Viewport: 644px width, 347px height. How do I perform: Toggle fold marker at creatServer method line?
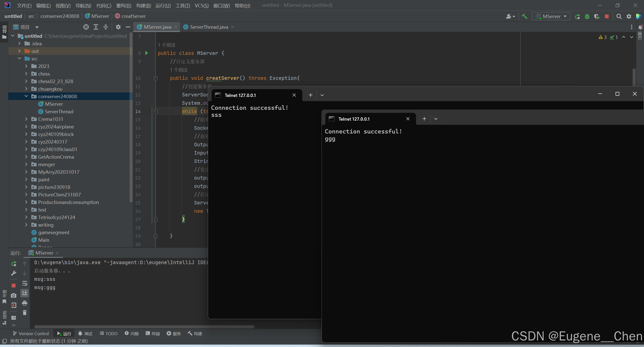[x=156, y=78]
